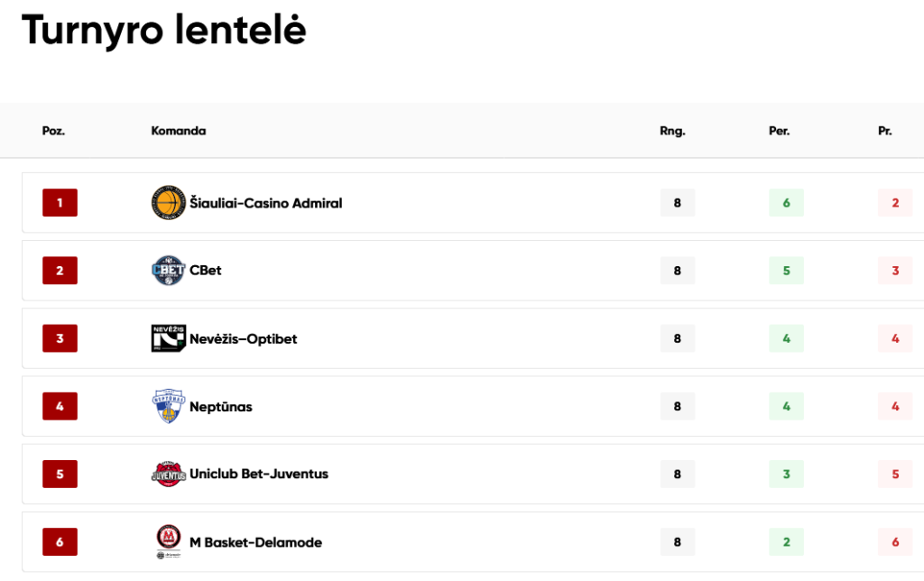
Task: Click the Pr. column header
Action: (x=884, y=131)
